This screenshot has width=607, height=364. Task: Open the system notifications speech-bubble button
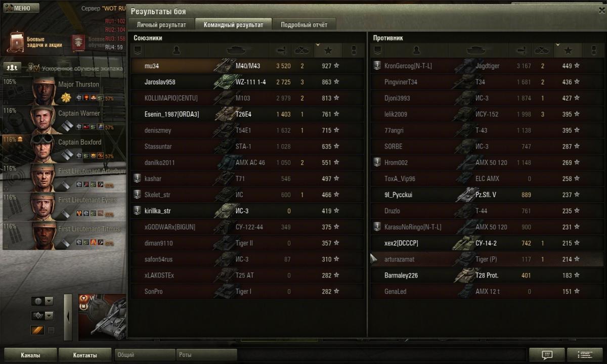pos(546,354)
